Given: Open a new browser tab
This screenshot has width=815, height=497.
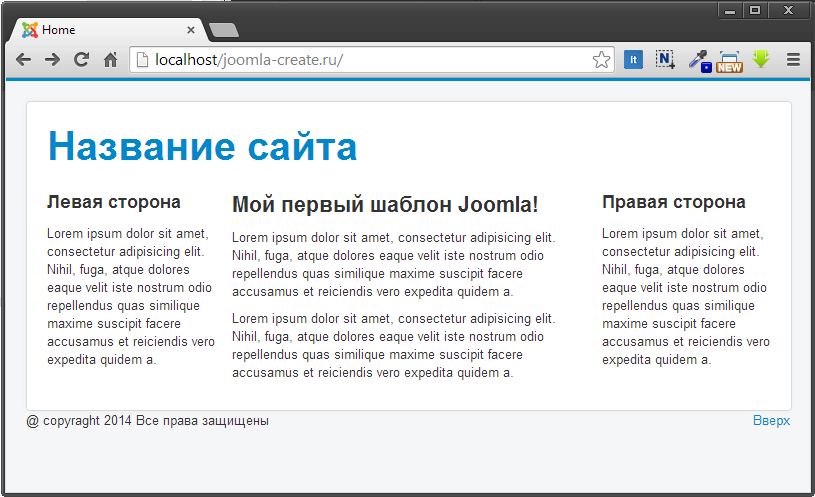Looking at the screenshot, I should [224, 30].
